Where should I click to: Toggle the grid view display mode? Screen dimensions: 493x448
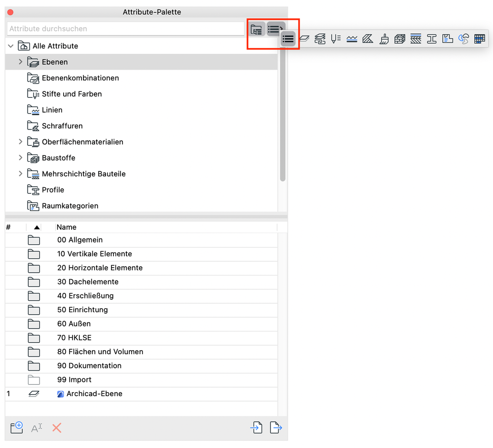point(479,39)
